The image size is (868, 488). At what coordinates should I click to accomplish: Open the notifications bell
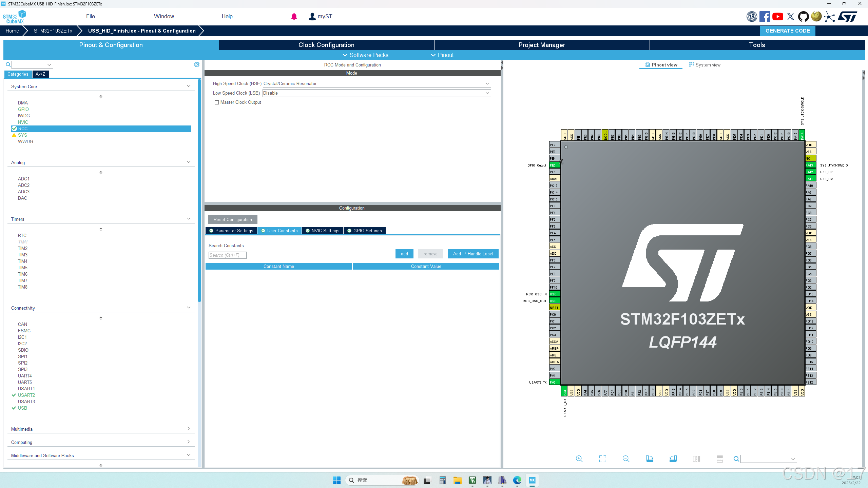(294, 16)
